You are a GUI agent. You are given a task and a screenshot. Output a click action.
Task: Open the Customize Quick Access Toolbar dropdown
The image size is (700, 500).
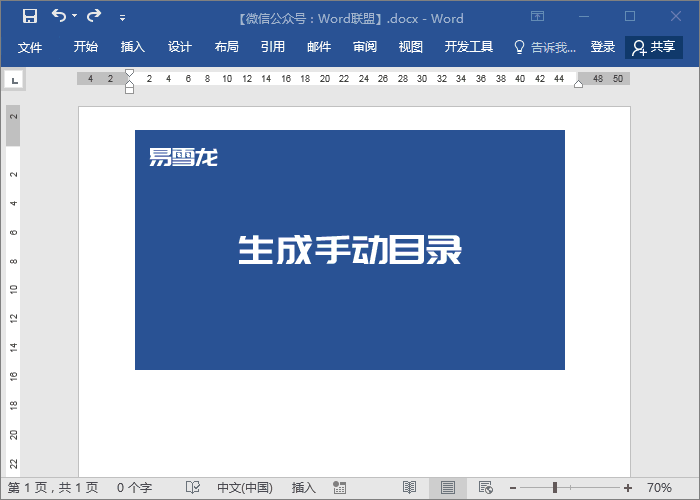coord(122,18)
